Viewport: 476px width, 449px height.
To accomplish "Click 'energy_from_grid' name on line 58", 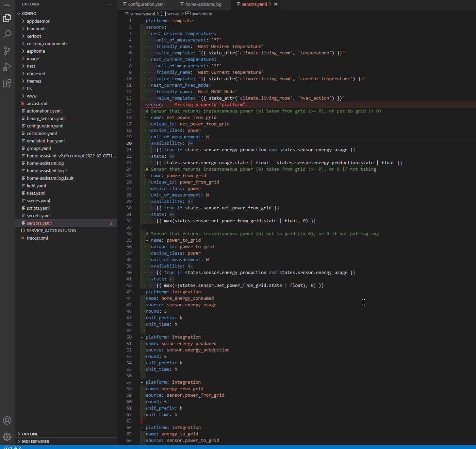I will tap(182, 389).
